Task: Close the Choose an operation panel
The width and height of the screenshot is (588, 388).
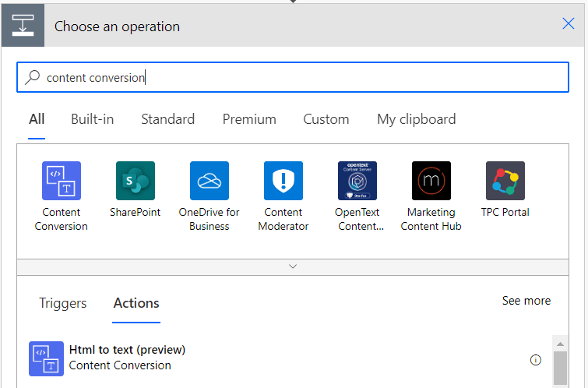Action: pos(568,23)
